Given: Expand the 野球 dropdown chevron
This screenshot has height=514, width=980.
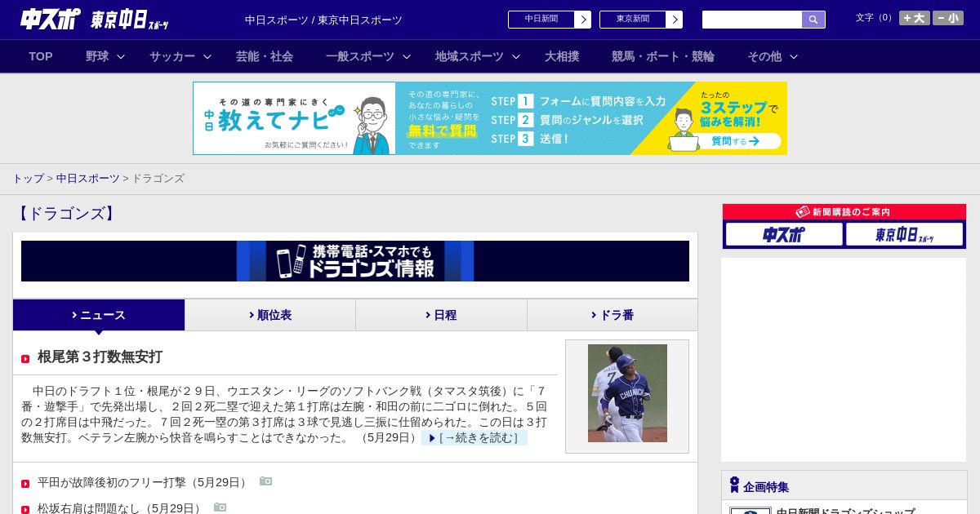Looking at the screenshot, I should point(121,56).
